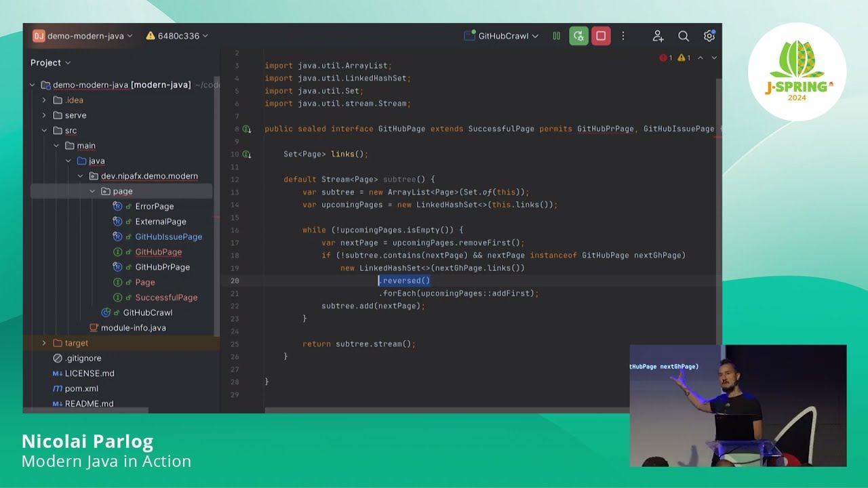Image resolution: width=868 pixels, height=488 pixels.
Task: Click the subtree method name on line 12
Action: click(x=399, y=180)
